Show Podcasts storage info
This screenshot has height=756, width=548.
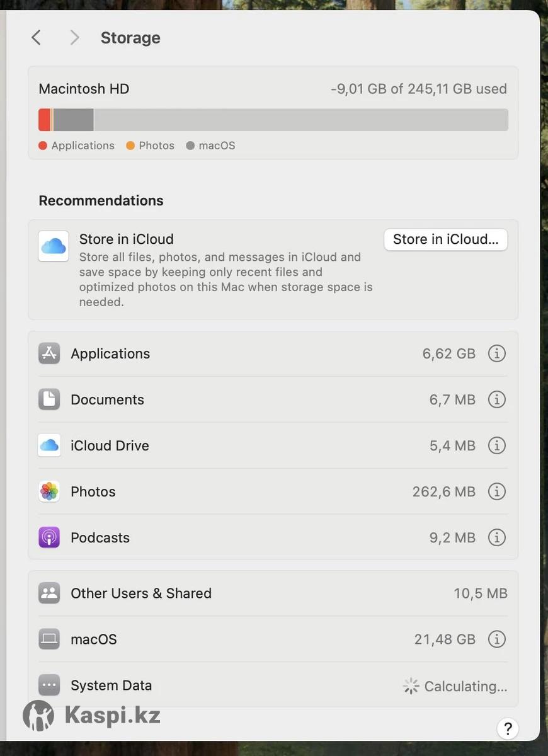(x=497, y=537)
